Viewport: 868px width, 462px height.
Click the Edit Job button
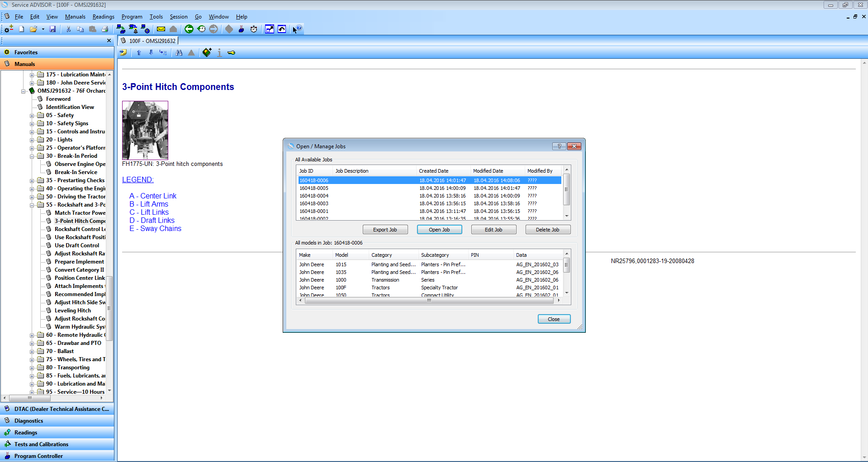493,230
